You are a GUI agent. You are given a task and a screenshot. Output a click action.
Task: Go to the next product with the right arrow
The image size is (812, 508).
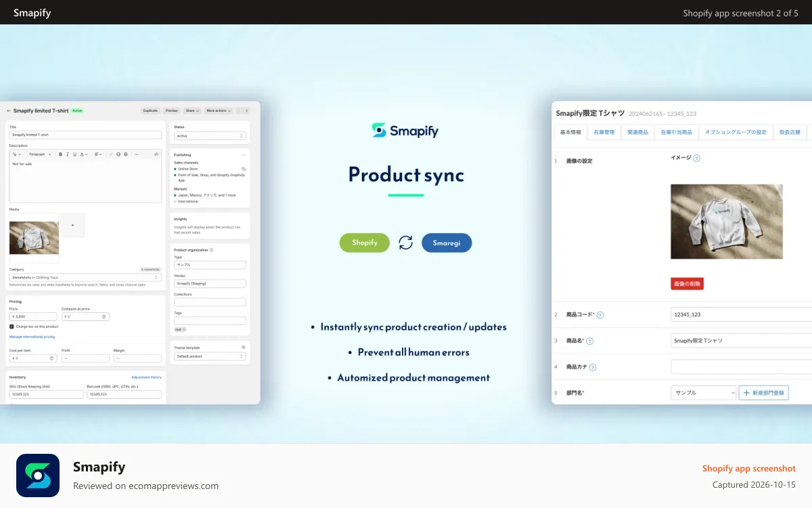[246, 110]
